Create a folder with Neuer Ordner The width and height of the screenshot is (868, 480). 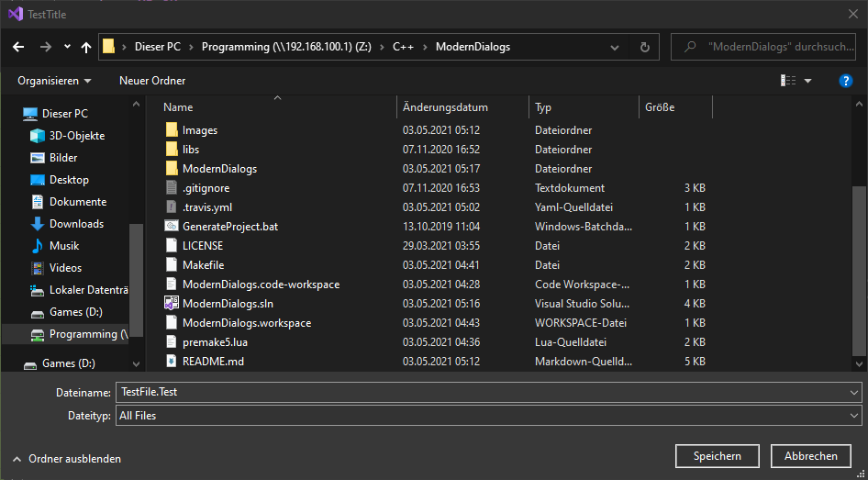[x=152, y=81]
